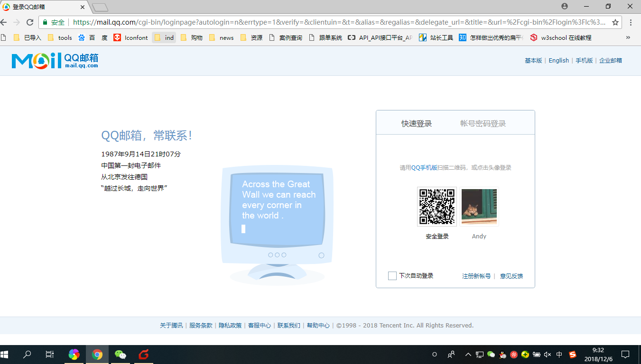Click the colorful pinwheel taskbar app
The image size is (641, 364).
(74, 354)
